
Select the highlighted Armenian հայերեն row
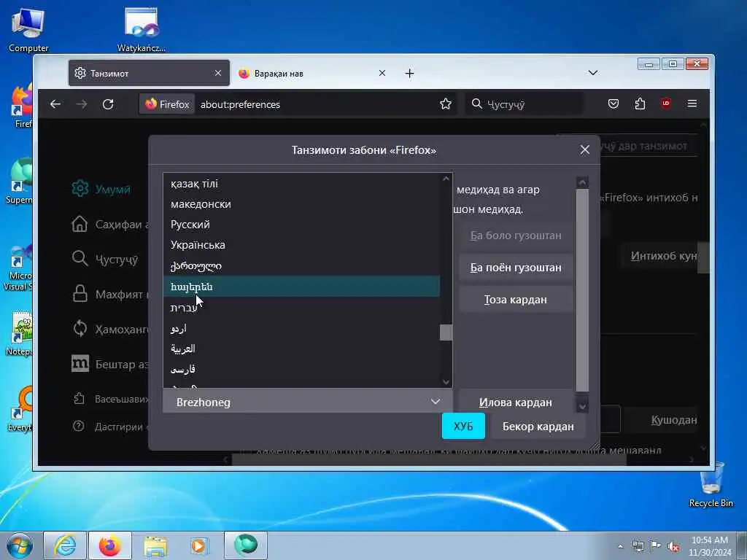coord(301,286)
